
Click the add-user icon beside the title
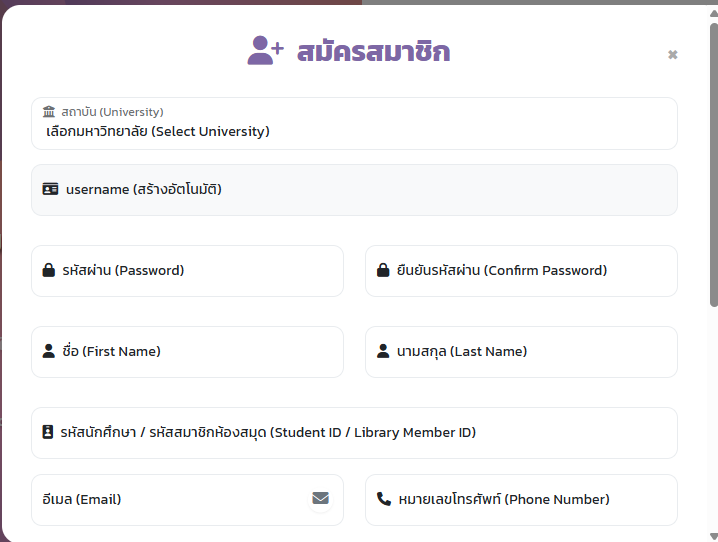tap(266, 50)
